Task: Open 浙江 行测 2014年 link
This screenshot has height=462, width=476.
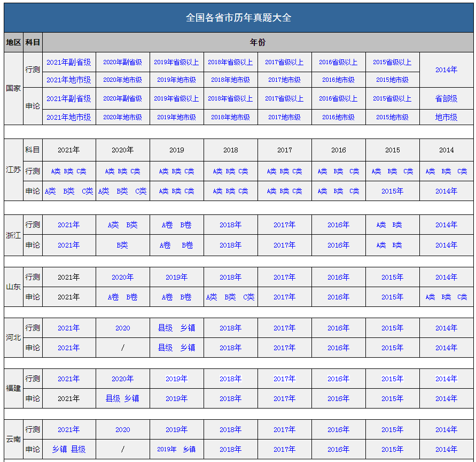Action: pyautogui.click(x=446, y=225)
